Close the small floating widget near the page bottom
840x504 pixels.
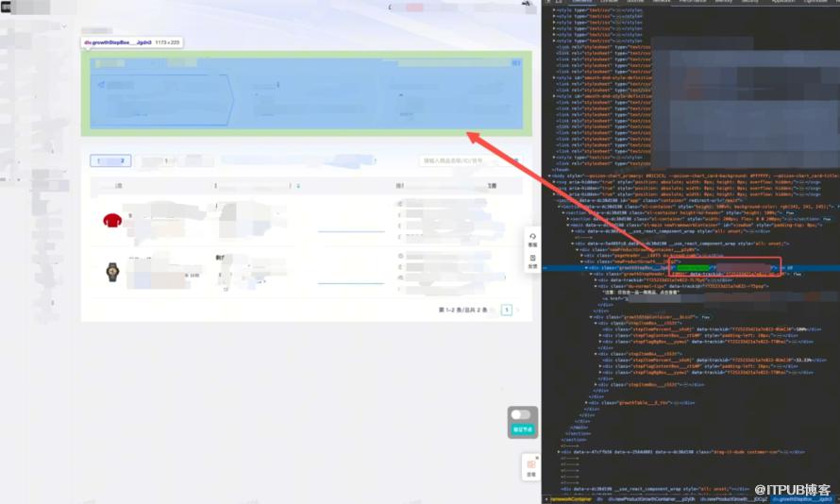(x=537, y=458)
